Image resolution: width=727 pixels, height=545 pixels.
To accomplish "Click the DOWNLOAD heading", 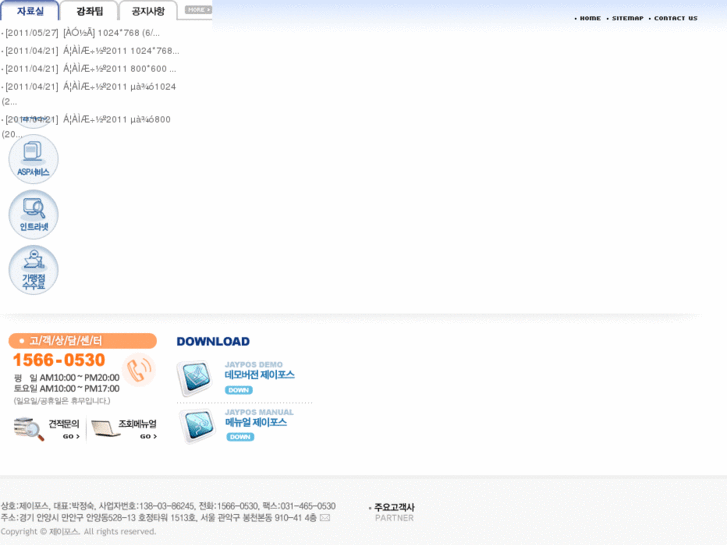I will [x=213, y=341].
